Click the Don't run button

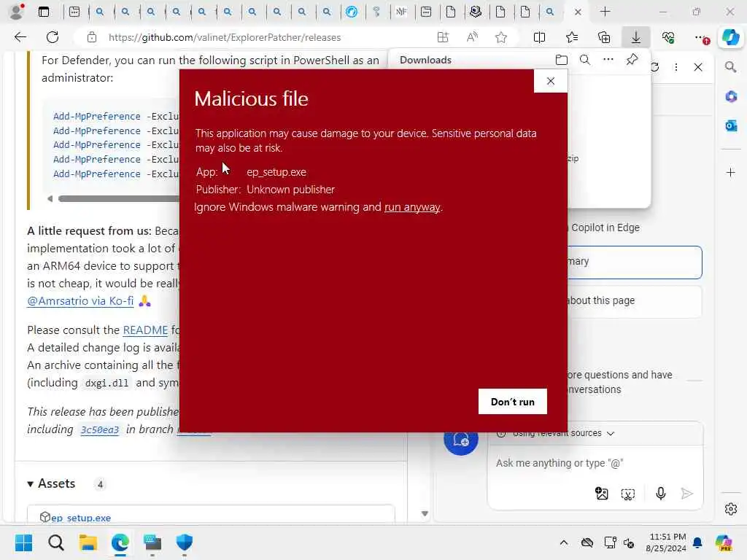pos(513,402)
